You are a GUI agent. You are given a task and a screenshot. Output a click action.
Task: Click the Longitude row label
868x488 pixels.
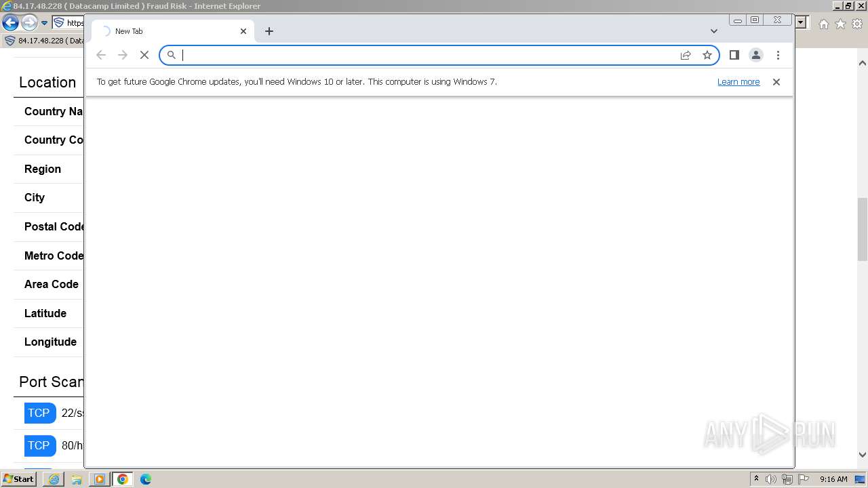[x=51, y=342]
